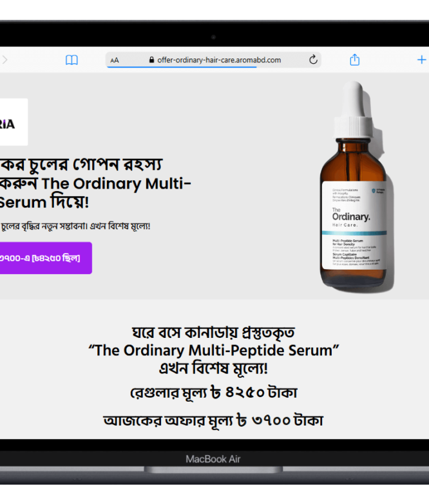Click the forward navigation arrow

click(x=5, y=60)
